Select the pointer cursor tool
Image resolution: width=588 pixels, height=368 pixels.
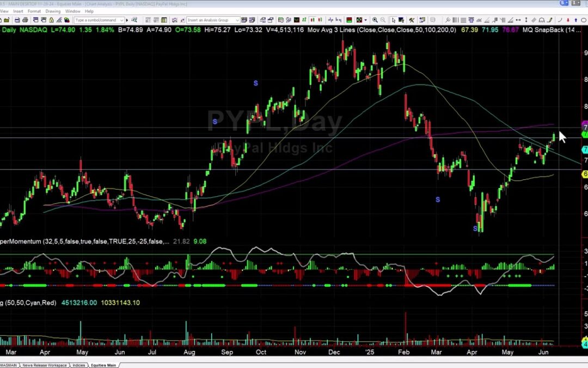coord(394,20)
